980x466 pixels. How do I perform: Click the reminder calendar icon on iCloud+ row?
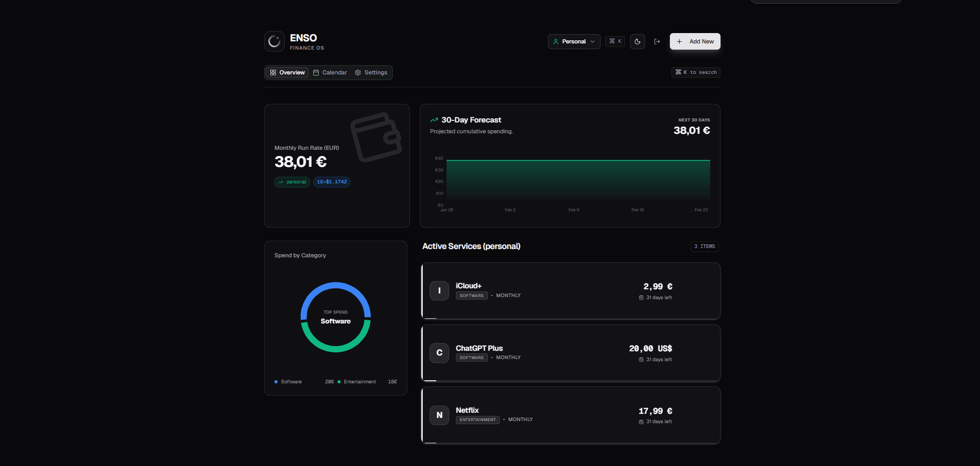(x=642, y=297)
